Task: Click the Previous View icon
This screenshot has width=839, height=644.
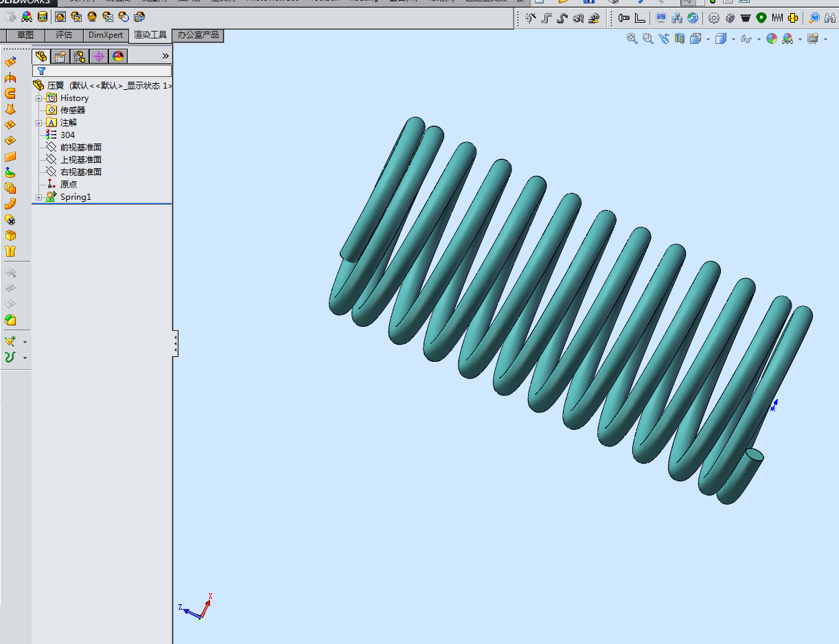Action: [663, 39]
